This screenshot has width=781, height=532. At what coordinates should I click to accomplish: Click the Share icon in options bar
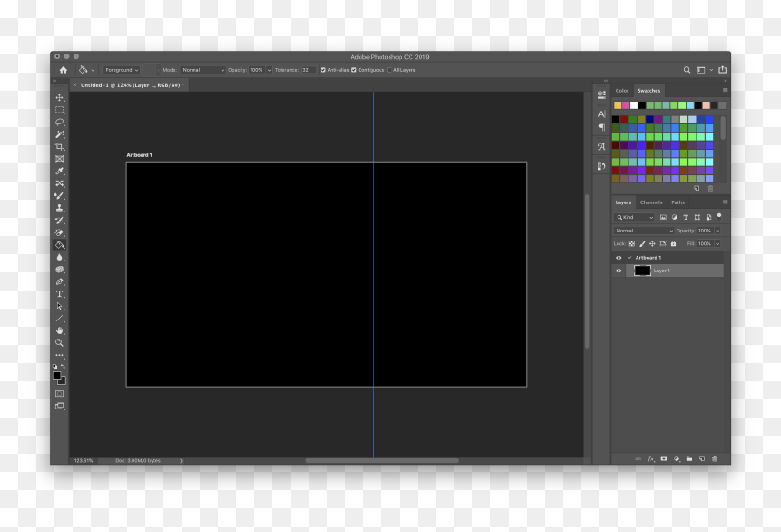tap(722, 70)
